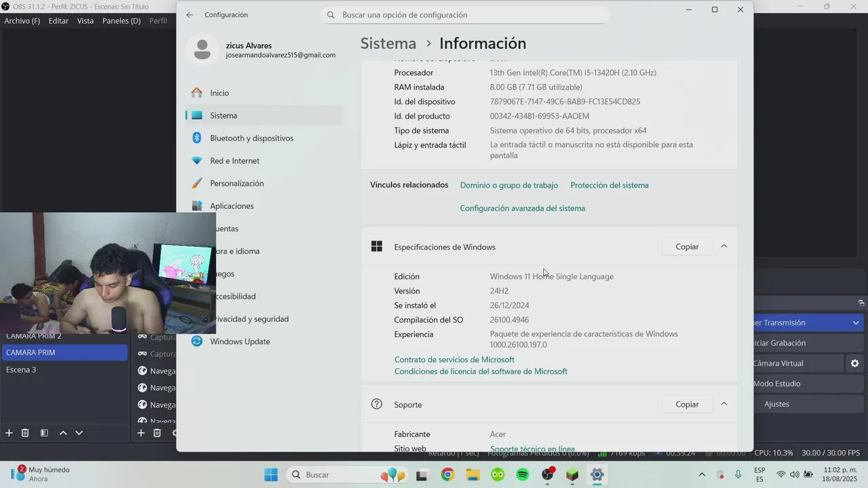The width and height of the screenshot is (868, 488).
Task: Start the Cámara Virtual in OBS
Action: [x=798, y=363]
